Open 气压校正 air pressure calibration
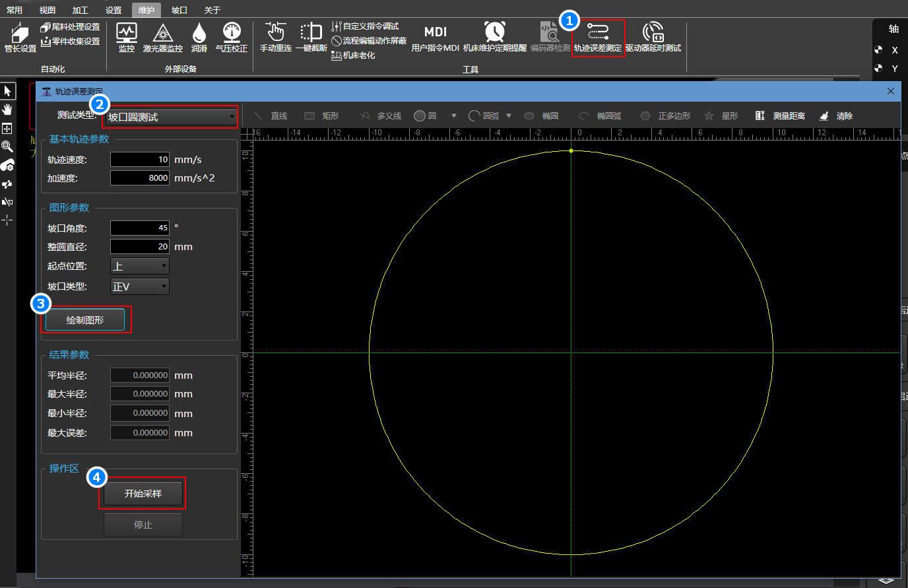The image size is (908, 588). click(x=232, y=38)
